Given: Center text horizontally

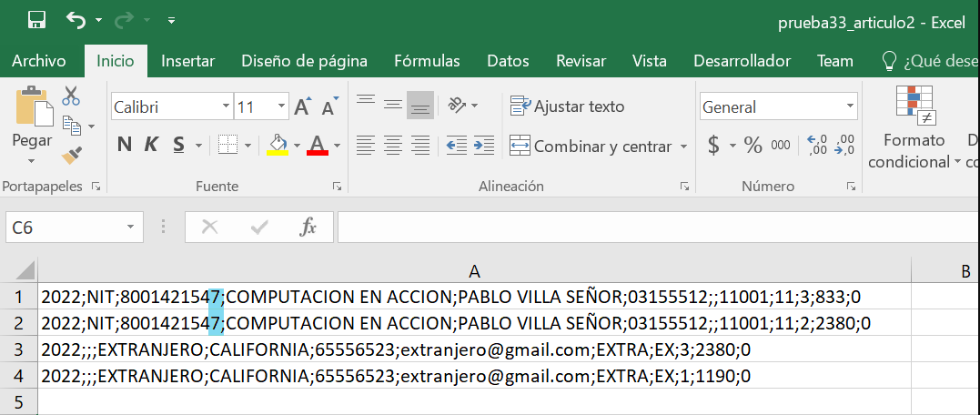Looking at the screenshot, I should pos(392,146).
